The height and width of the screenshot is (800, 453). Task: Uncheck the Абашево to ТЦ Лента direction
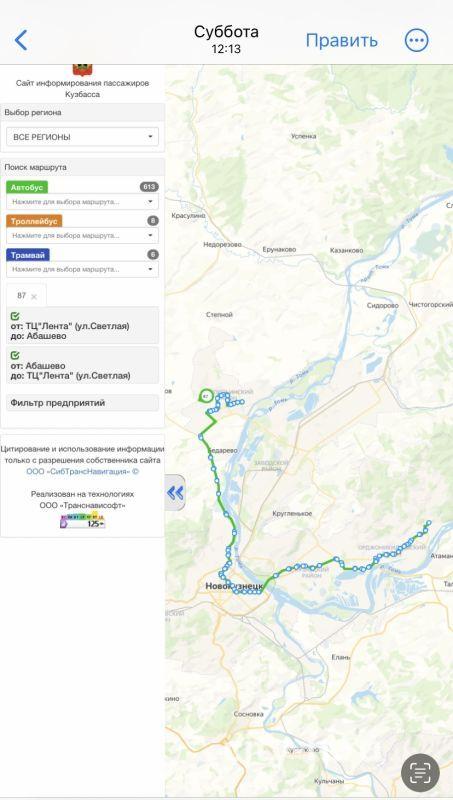[x=15, y=355]
